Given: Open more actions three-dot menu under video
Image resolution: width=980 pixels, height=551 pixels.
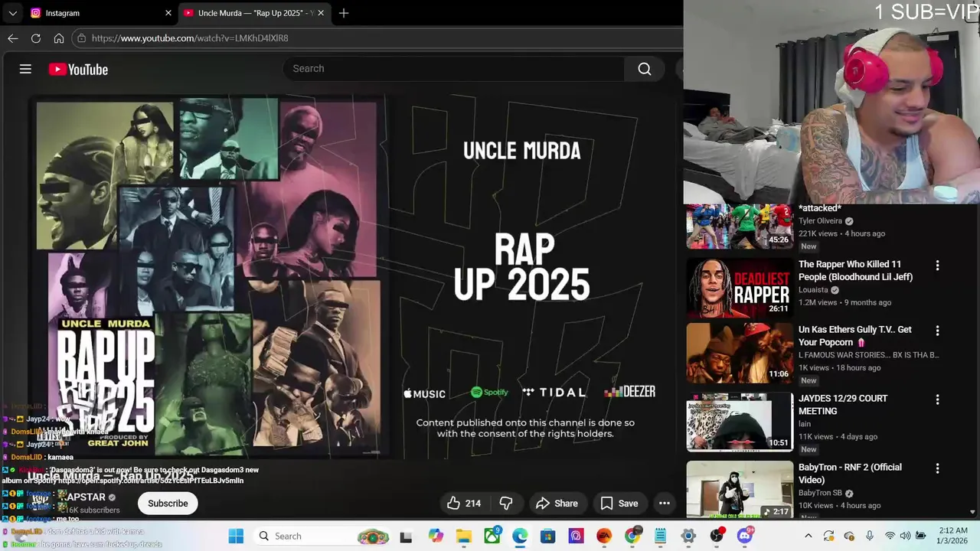Looking at the screenshot, I should [x=665, y=503].
